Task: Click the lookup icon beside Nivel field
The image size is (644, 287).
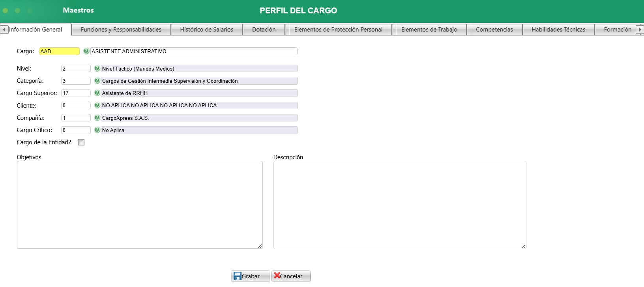Action: coord(97,69)
